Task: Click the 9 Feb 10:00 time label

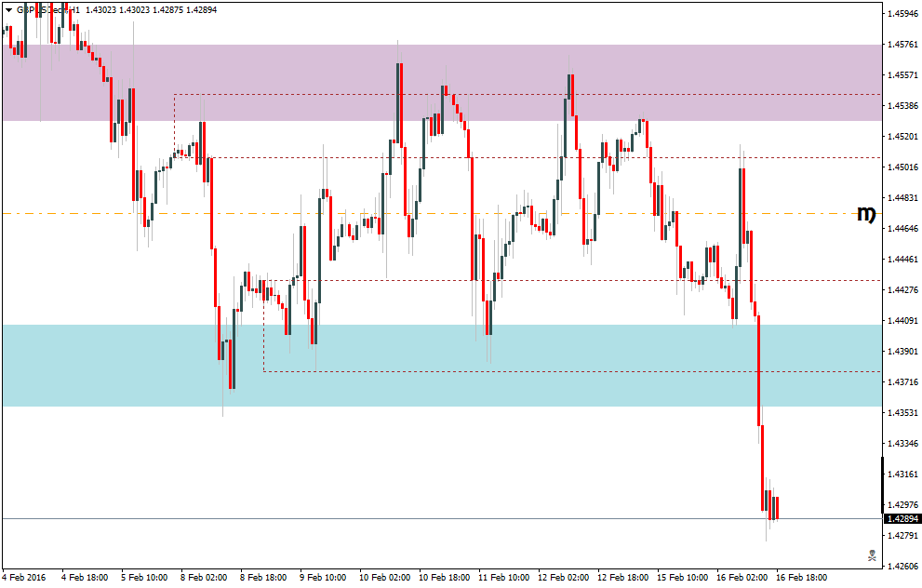Action: pyautogui.click(x=323, y=578)
